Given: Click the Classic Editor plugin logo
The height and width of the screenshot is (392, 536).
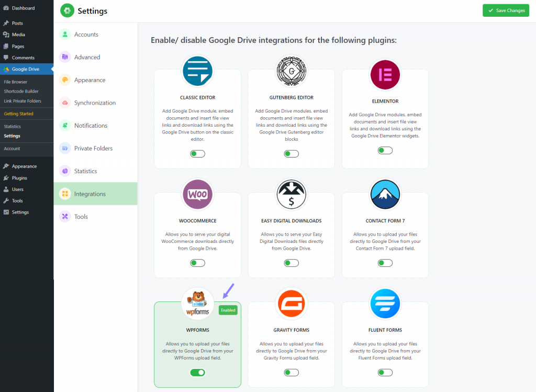Looking at the screenshot, I should point(197,71).
